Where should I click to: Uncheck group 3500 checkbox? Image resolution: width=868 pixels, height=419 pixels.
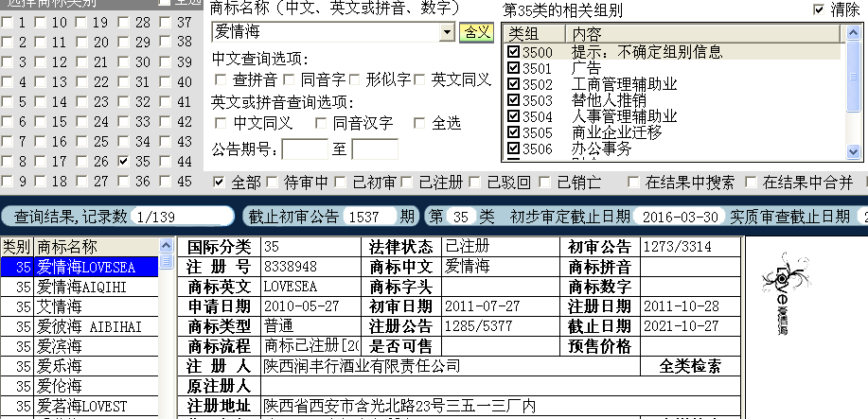(x=514, y=52)
